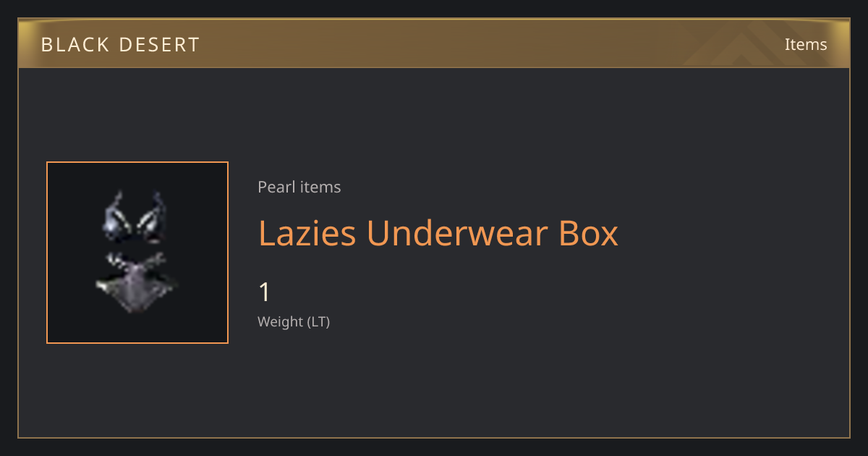Click the word BLACK in the header
Image resolution: width=868 pixels, height=456 pixels.
75,45
